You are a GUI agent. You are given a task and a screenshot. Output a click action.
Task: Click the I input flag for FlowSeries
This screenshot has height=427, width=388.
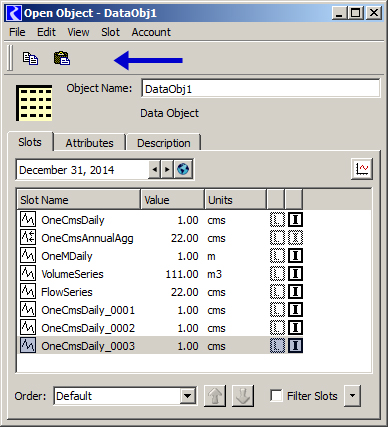295,292
